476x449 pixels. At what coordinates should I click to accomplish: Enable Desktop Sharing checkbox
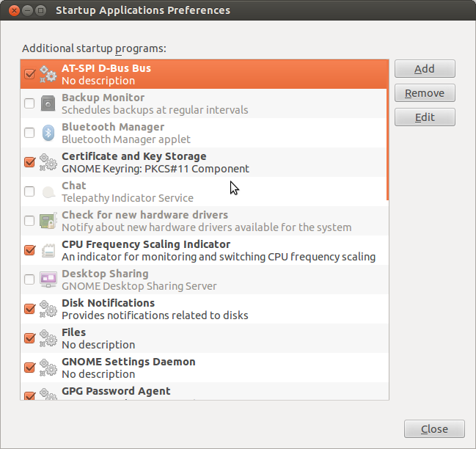pyautogui.click(x=29, y=280)
